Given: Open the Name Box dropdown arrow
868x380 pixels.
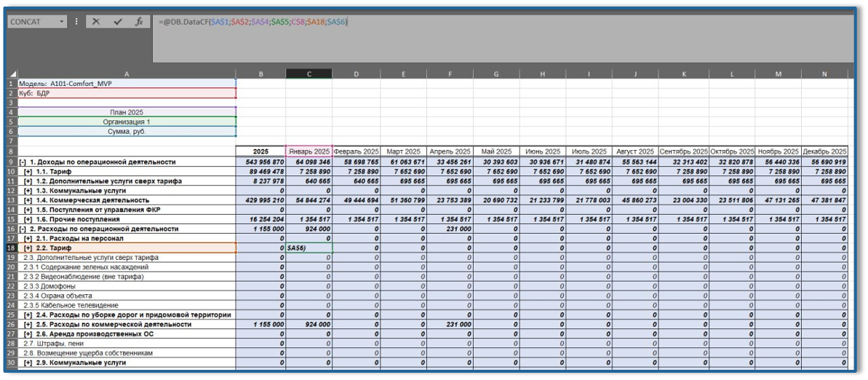Looking at the screenshot, I should coord(60,22).
